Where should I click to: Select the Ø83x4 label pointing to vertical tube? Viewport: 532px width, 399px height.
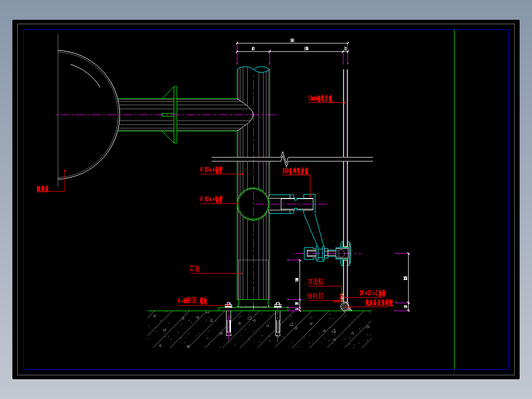point(211,170)
